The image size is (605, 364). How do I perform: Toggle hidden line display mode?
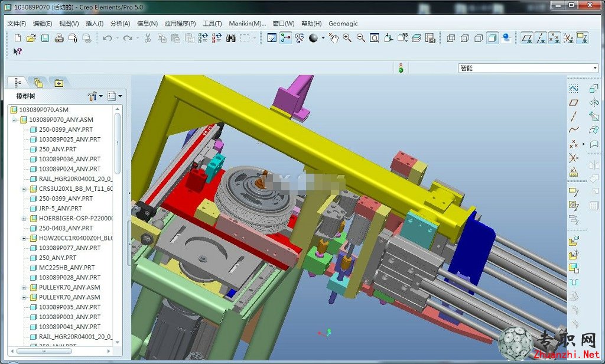tap(464, 38)
